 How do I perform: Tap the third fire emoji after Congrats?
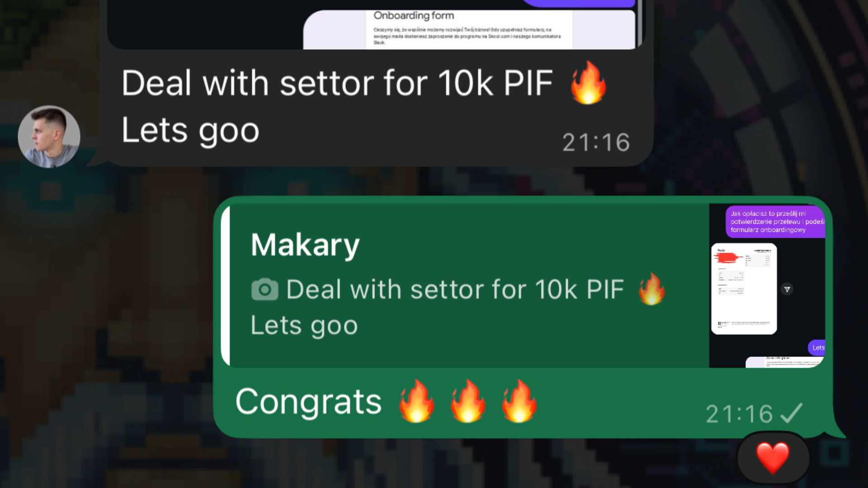[519, 401]
